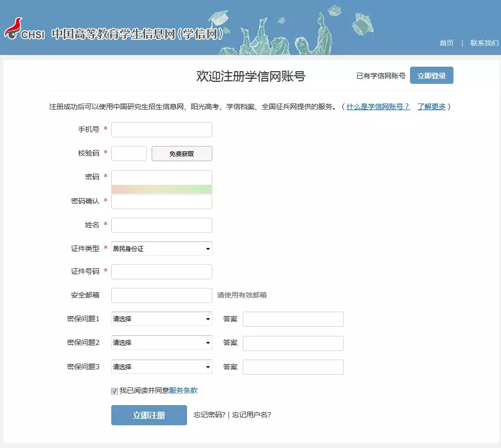Focus the 证件号码 input field
The image size is (501, 448).
coord(162,272)
